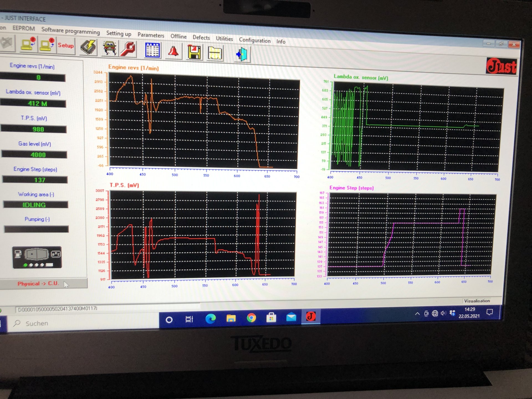Open the Defects menu
Image resolution: width=532 pixels, height=399 pixels.
coord(201,38)
